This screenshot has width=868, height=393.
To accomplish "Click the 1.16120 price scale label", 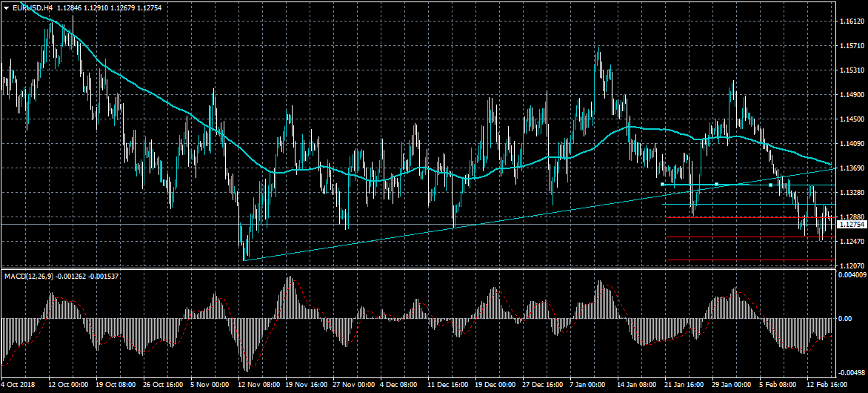I will click(852, 21).
